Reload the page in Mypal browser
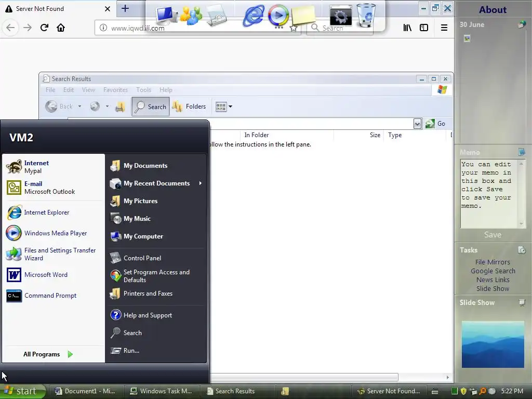 pos(44,28)
